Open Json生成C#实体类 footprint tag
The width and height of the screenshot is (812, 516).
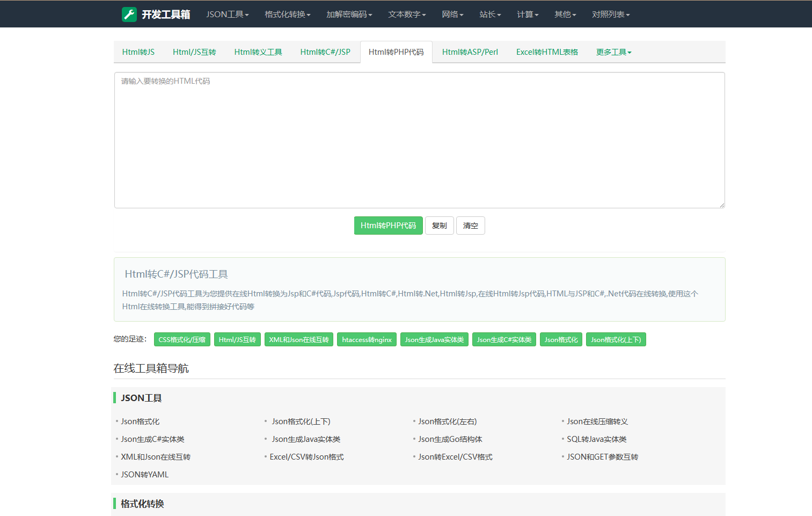coord(504,339)
